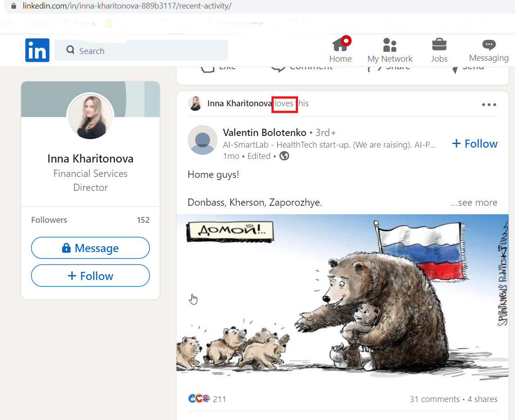This screenshot has height=420, width=515.
Task: Open Inna Kharitonova's large profile photo
Action: click(90, 117)
